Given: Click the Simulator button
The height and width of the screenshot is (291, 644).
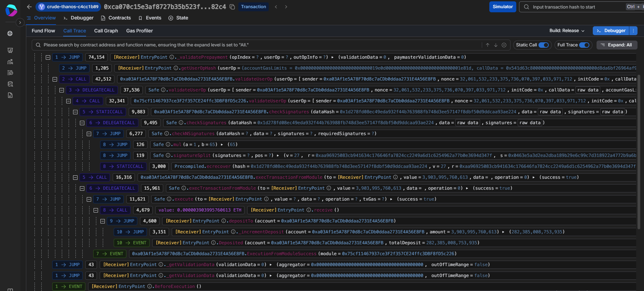Looking at the screenshot, I should click(x=503, y=7).
